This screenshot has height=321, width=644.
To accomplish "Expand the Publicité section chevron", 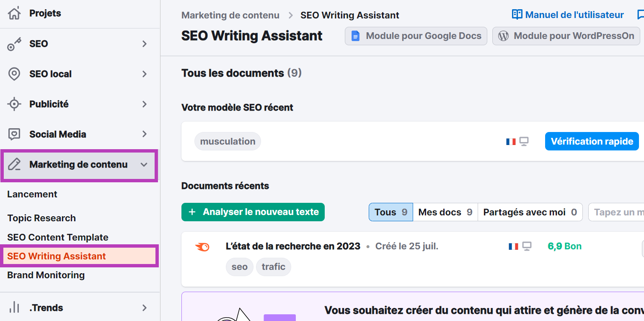I will [x=145, y=104].
